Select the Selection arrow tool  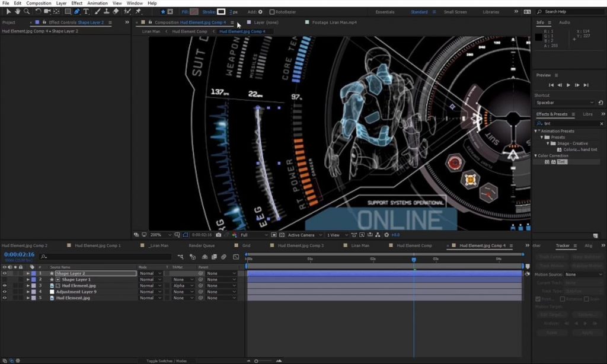tap(8, 12)
